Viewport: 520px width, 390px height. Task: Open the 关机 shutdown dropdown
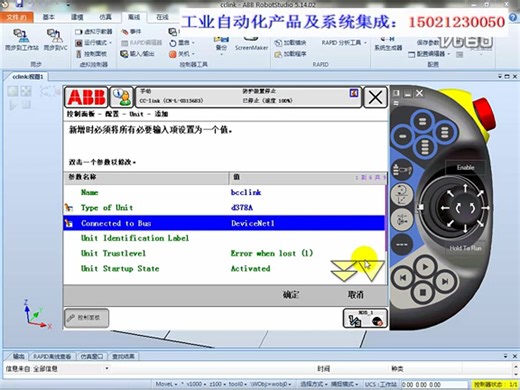tap(182, 54)
